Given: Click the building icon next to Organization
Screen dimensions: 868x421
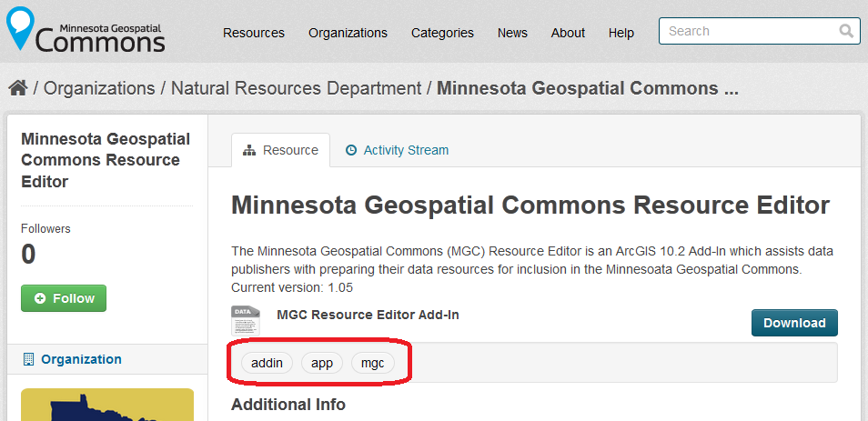Looking at the screenshot, I should (28, 359).
